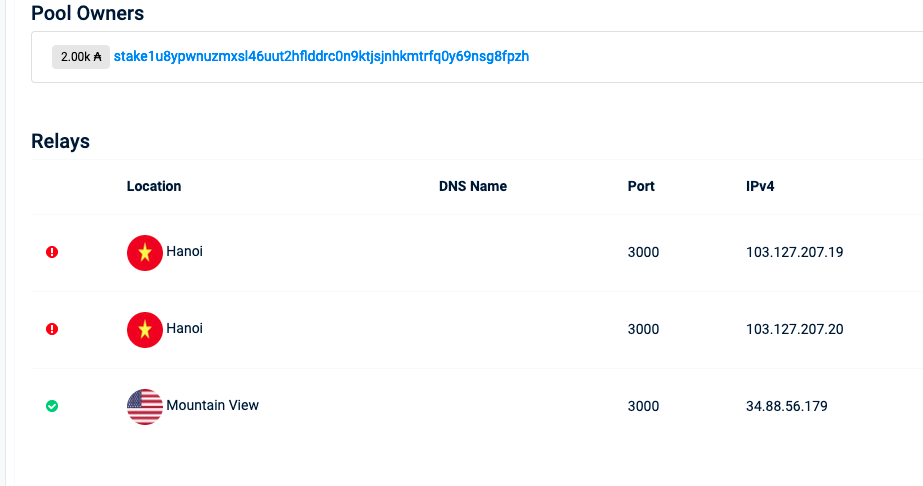The image size is (923, 486).
Task: Click the Relays section heading
Action: point(61,141)
